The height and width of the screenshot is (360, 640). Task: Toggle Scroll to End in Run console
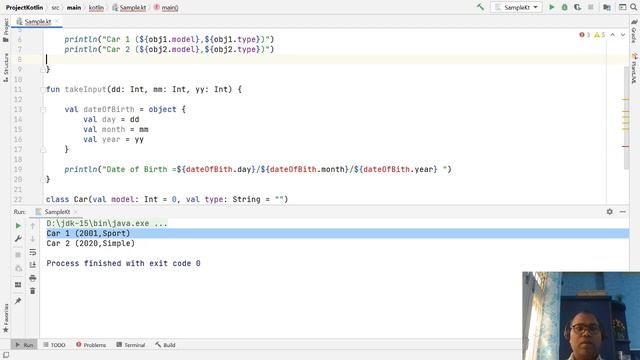pos(33,265)
